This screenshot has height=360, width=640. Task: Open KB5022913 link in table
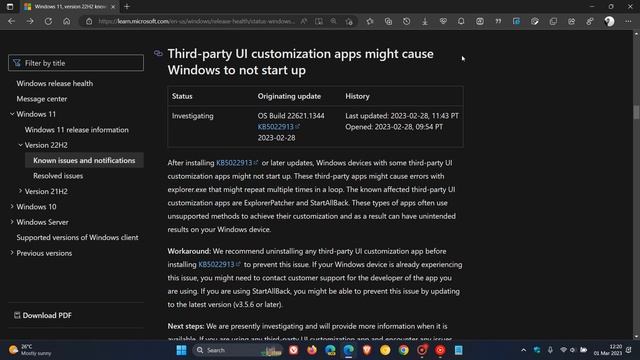pyautogui.click(x=278, y=127)
